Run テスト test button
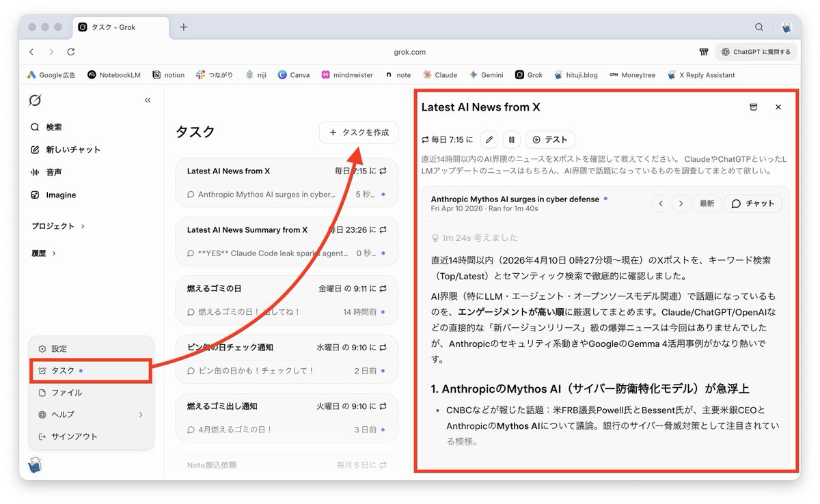Image resolution: width=820 pixels, height=504 pixels. [550, 139]
